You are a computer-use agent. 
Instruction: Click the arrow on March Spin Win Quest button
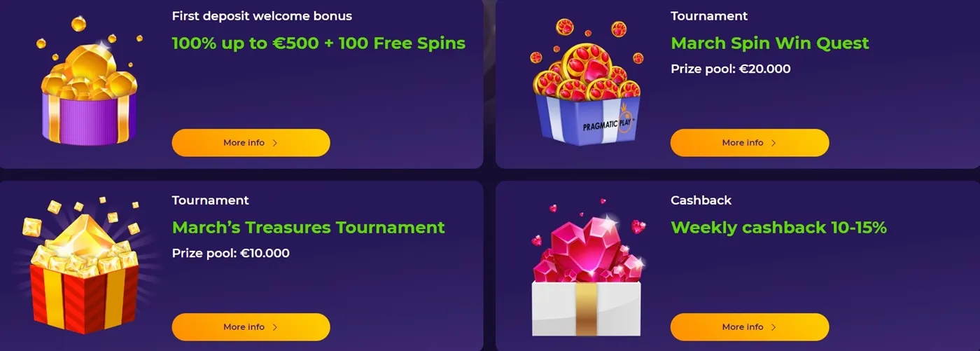pyautogui.click(x=773, y=143)
